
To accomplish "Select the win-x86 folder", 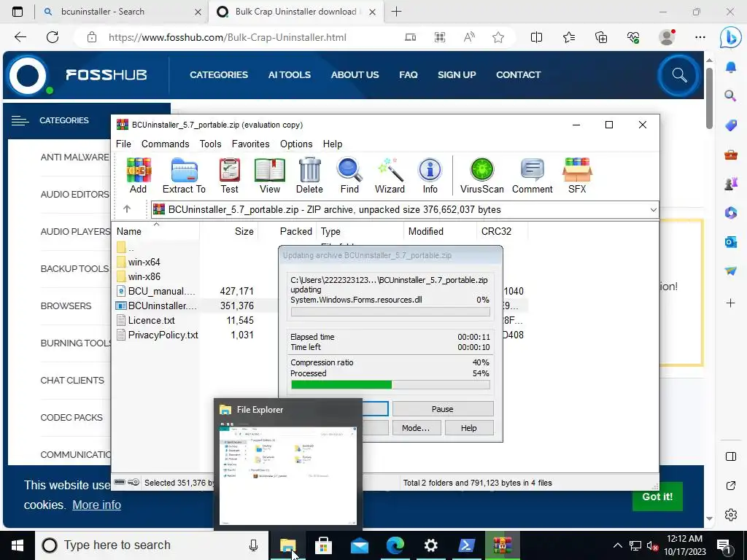I will [144, 276].
